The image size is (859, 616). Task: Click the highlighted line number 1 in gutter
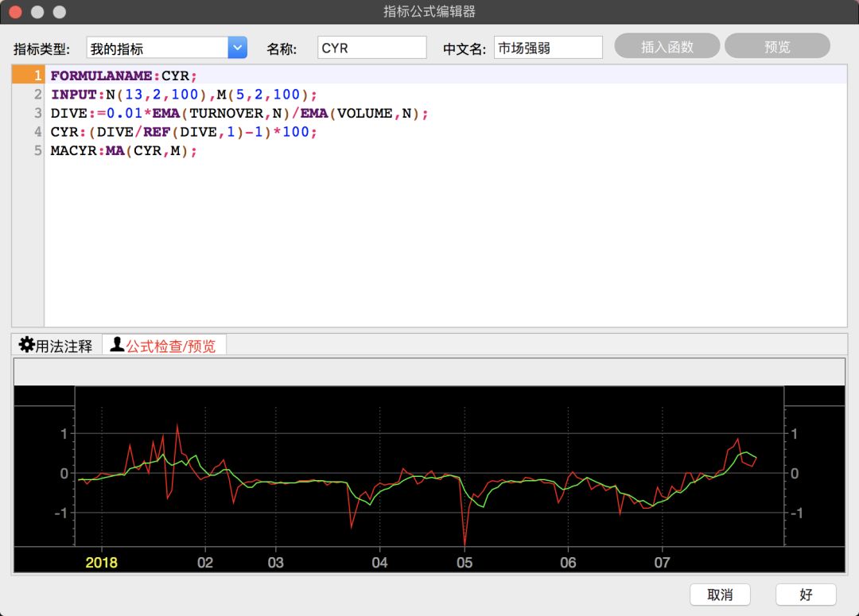point(37,75)
